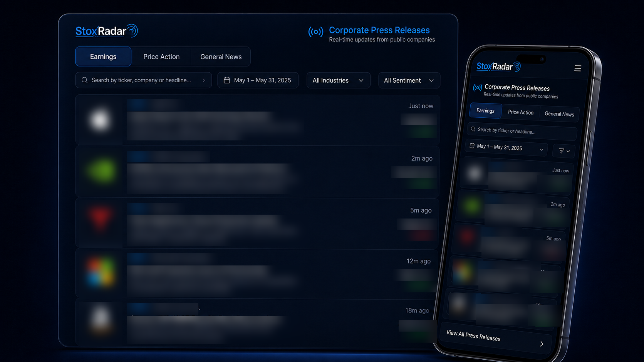Open General News tab on the phone
Viewport: 644px width, 362px height.
(x=559, y=114)
